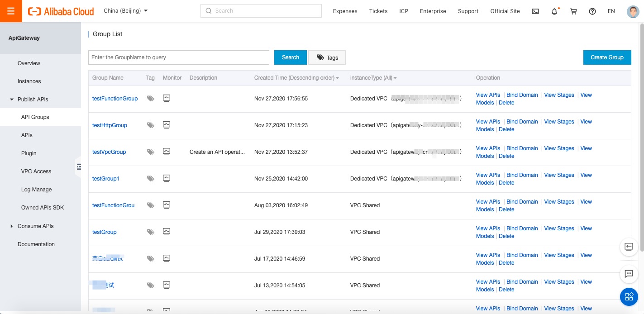Focus the GroupName query input field

click(179, 57)
